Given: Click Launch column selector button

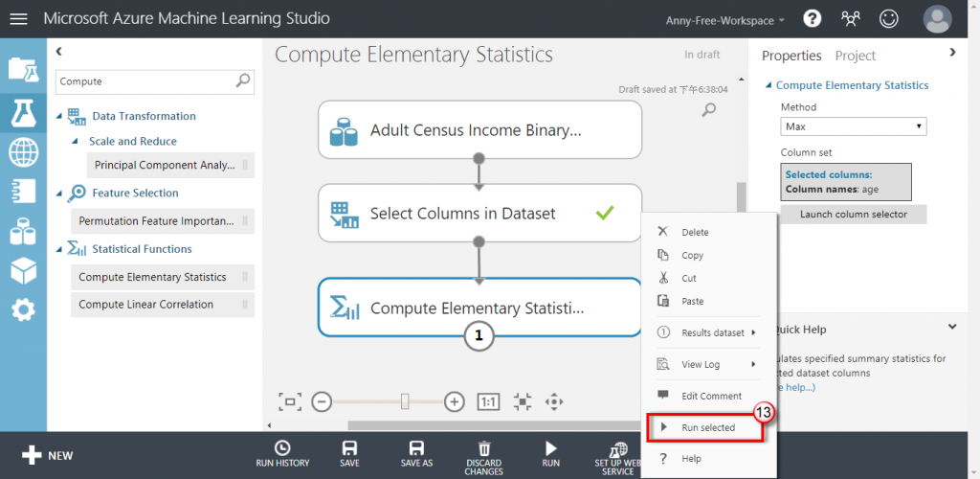Looking at the screenshot, I should click(854, 215).
